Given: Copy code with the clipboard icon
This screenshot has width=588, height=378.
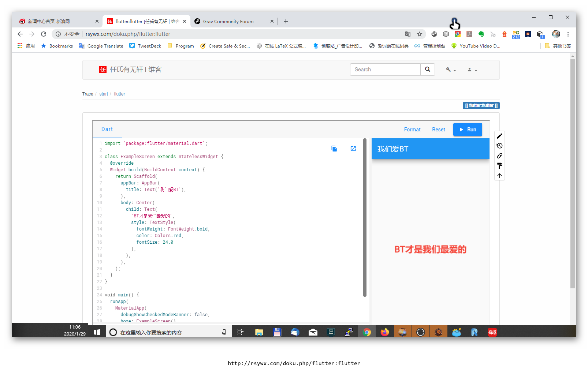Looking at the screenshot, I should coord(334,149).
